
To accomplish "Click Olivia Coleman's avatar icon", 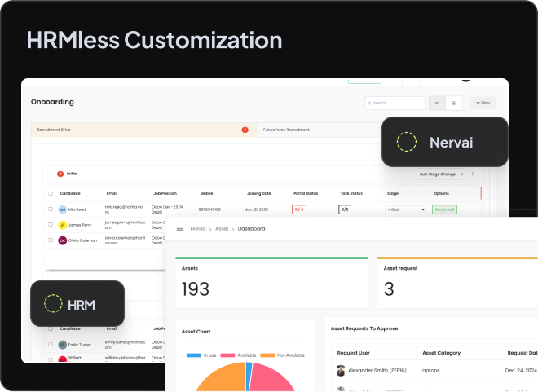I will [62, 240].
